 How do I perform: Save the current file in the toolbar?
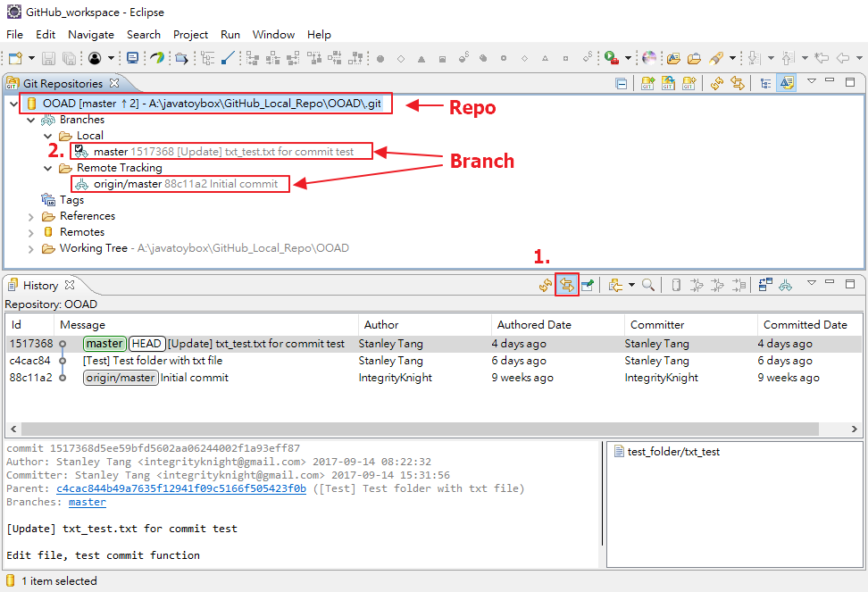47,59
